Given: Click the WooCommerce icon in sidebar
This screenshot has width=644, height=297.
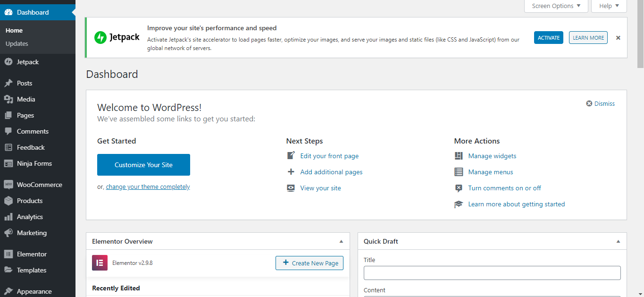Looking at the screenshot, I should 8,185.
